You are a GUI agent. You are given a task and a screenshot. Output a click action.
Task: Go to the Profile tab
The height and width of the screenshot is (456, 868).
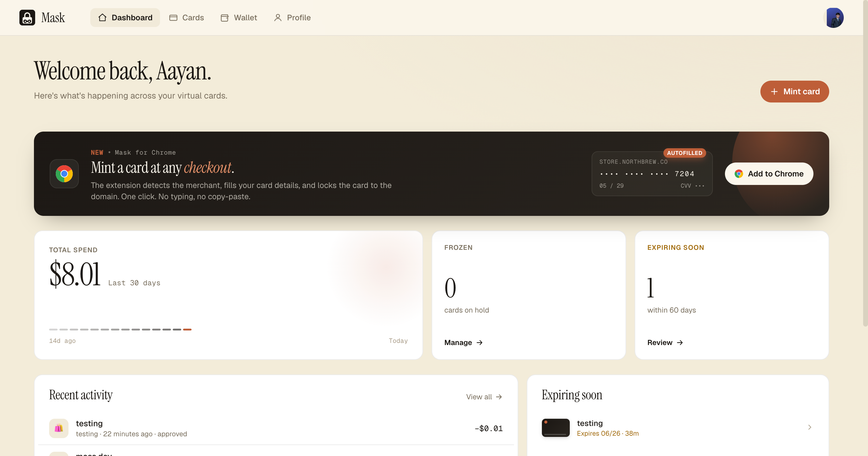point(292,18)
